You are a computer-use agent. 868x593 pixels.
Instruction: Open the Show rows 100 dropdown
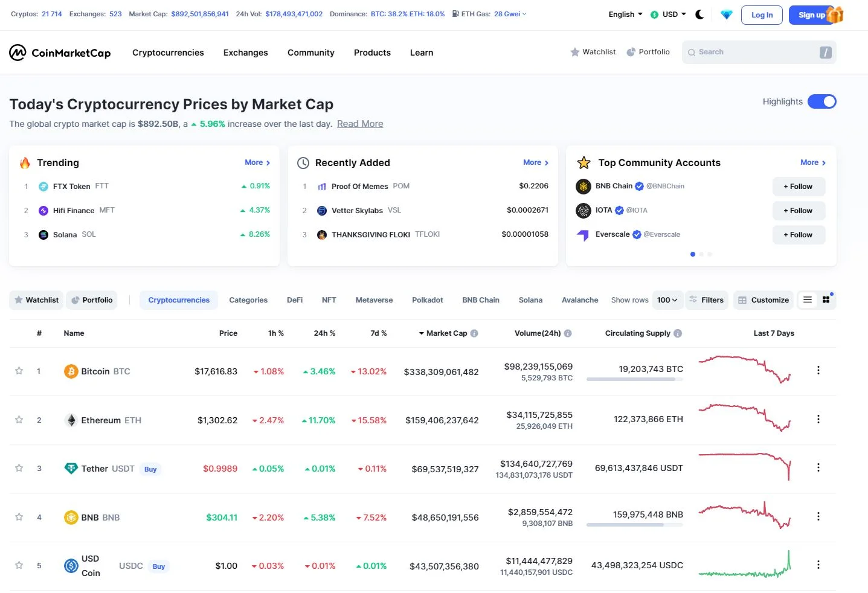(667, 300)
